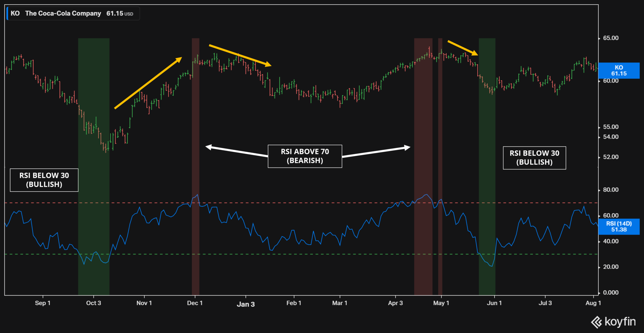Click the Aug 1 axis label
This screenshot has width=644, height=333.
[592, 303]
